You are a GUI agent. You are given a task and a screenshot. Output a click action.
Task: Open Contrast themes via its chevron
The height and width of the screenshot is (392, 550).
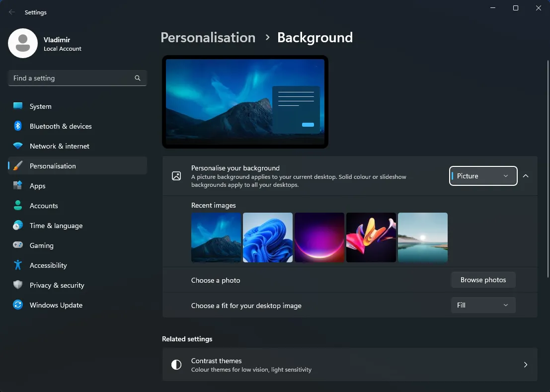pyautogui.click(x=526, y=365)
